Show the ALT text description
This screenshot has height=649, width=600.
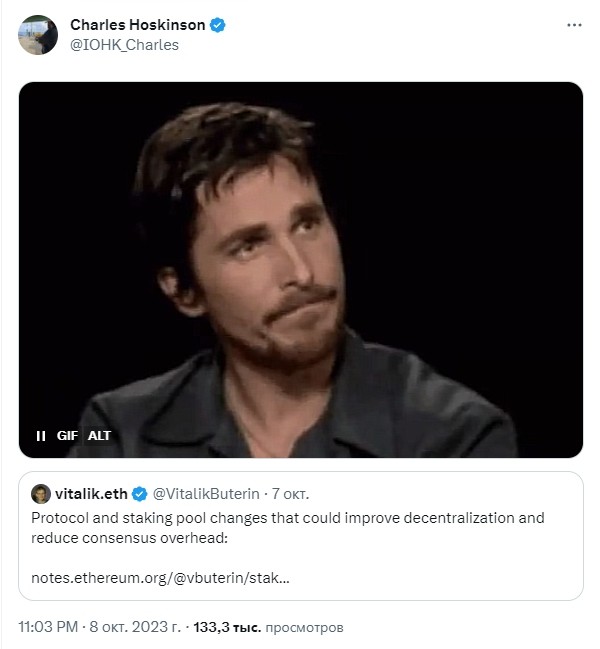[99, 436]
